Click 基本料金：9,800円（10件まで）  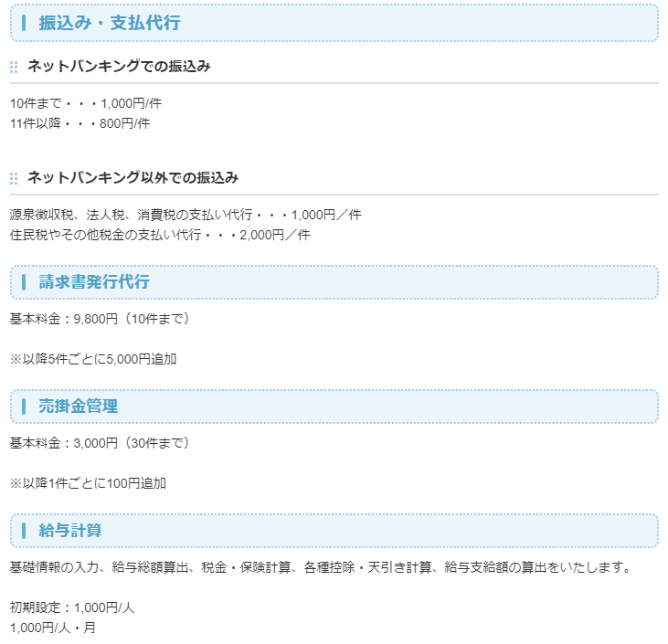[100, 319]
